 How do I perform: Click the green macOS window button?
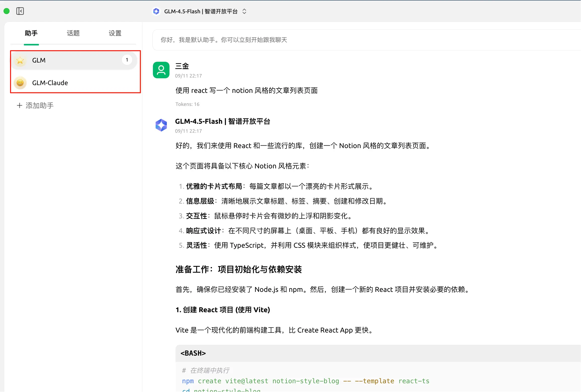7,11
